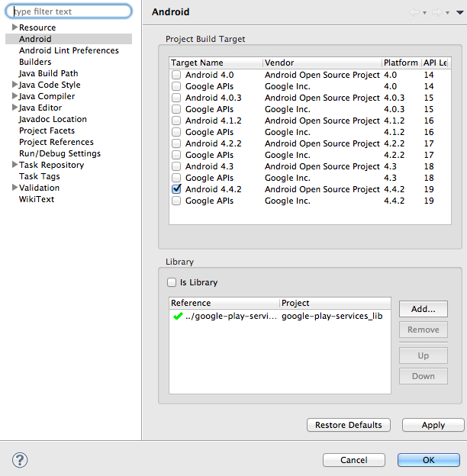
Task: Check Google APIs 4.4.2 target checkbox
Action: click(x=176, y=201)
